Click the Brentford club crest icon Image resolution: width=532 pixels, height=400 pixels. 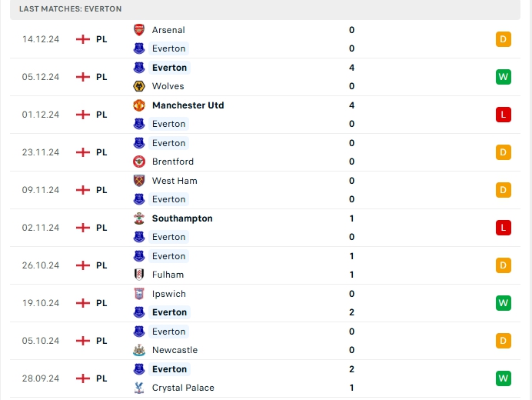click(138, 162)
